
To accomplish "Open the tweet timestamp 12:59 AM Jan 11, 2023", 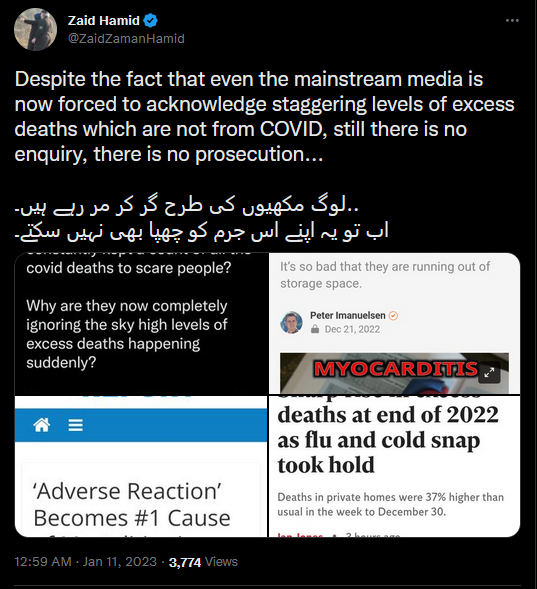I will pos(85,562).
